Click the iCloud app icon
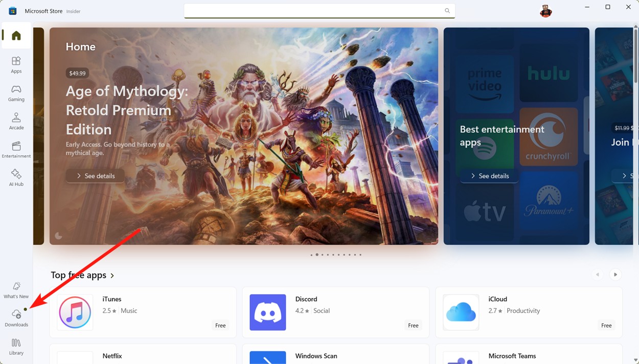 pyautogui.click(x=461, y=312)
